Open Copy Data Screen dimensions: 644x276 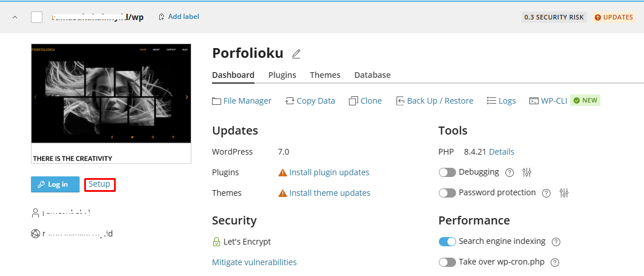316,101
